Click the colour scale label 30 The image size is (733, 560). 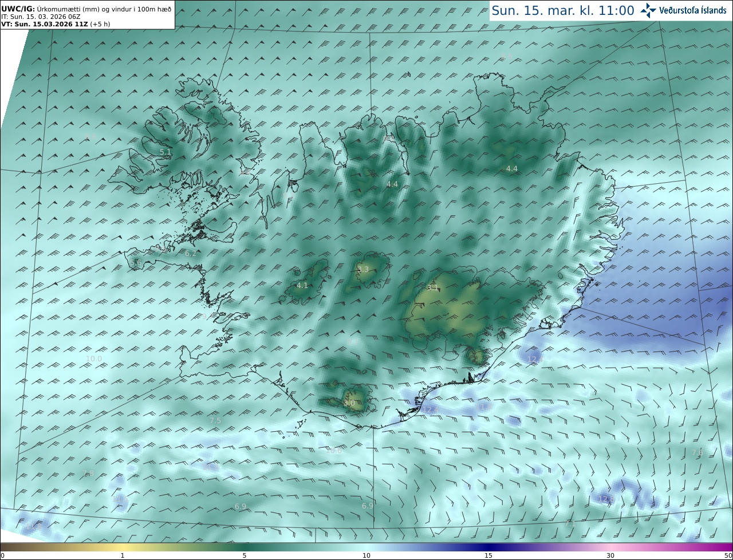point(610,555)
